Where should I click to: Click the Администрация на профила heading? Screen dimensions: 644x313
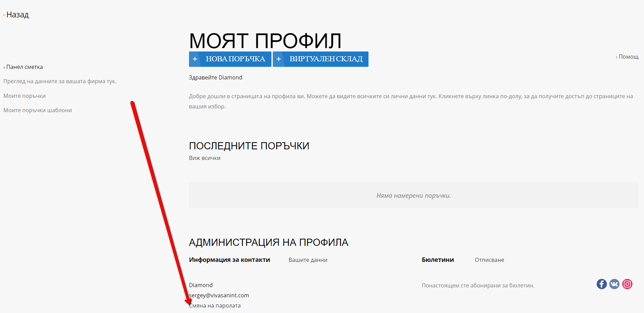268,242
